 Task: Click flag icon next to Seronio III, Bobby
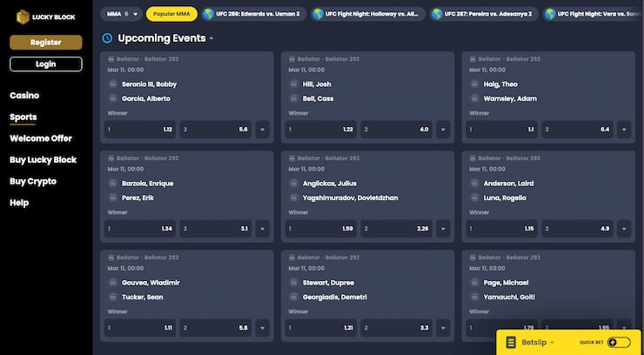[x=112, y=84]
